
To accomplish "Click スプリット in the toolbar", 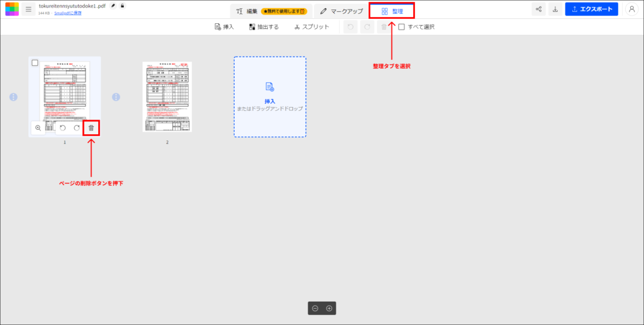I will (x=312, y=26).
